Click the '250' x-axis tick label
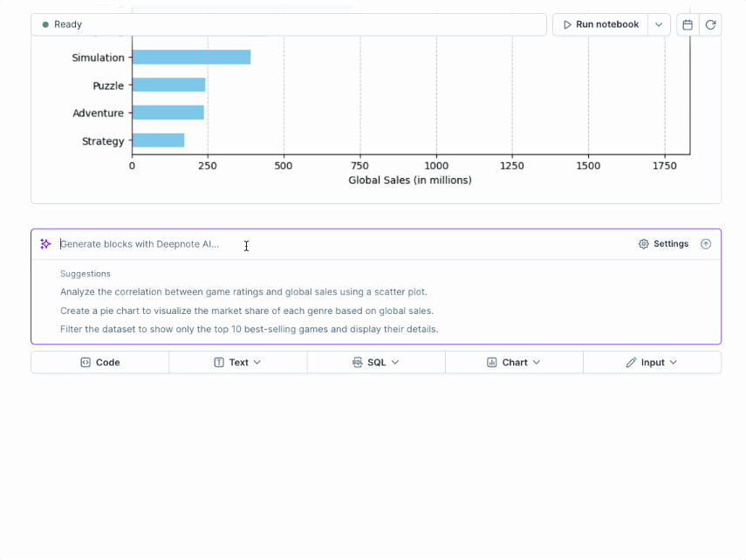This screenshot has height=560, width=746. coord(208,166)
